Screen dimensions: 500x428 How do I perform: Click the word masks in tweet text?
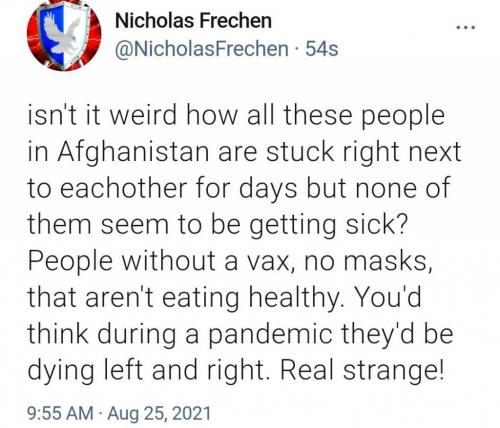pos(387,261)
